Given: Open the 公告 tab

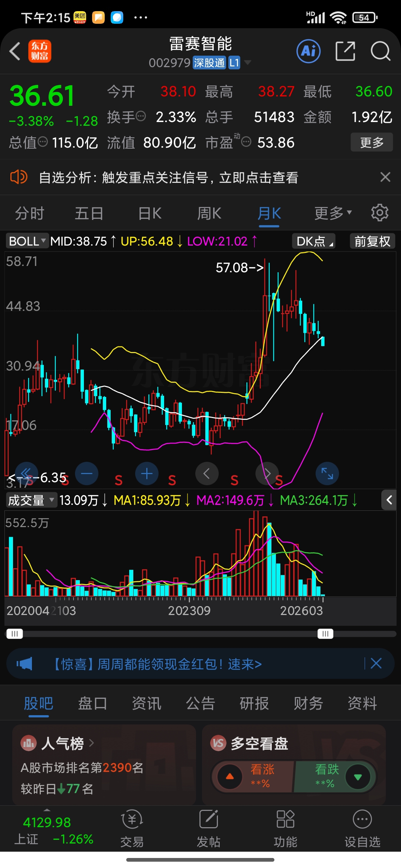Looking at the screenshot, I should pos(200,703).
